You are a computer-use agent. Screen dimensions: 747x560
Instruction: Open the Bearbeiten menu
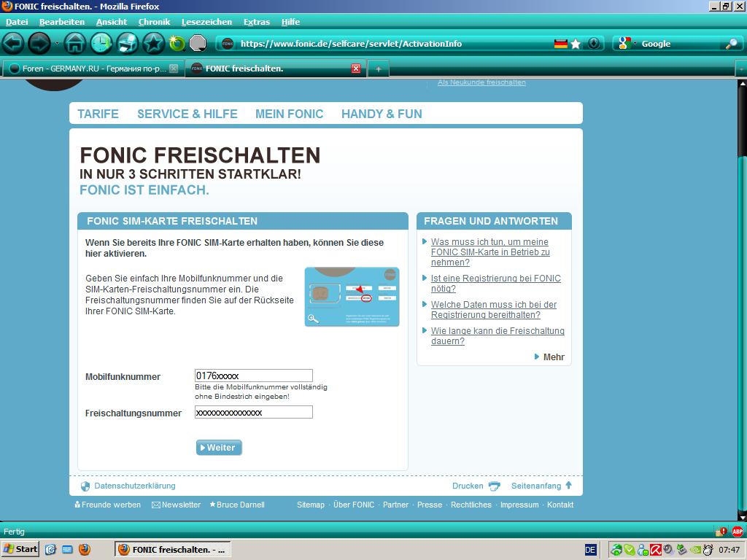click(62, 22)
